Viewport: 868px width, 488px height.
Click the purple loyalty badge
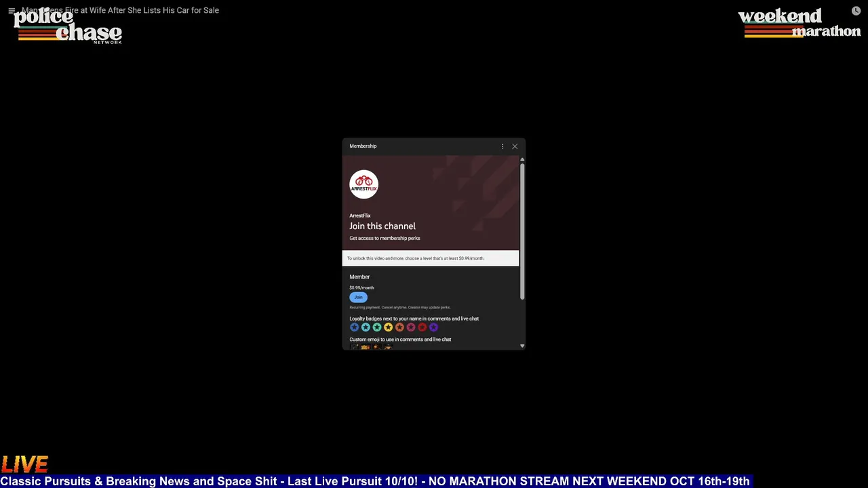click(x=433, y=327)
